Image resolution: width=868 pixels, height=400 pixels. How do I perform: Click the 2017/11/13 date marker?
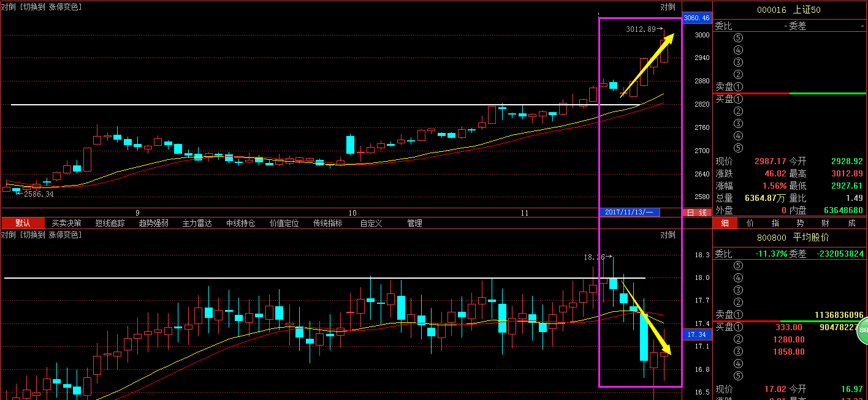[x=629, y=213]
